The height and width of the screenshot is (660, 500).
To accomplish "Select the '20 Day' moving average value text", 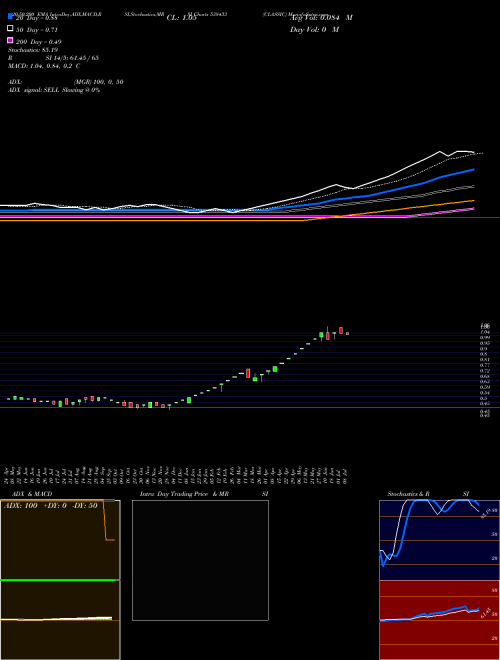I will pos(36,18).
